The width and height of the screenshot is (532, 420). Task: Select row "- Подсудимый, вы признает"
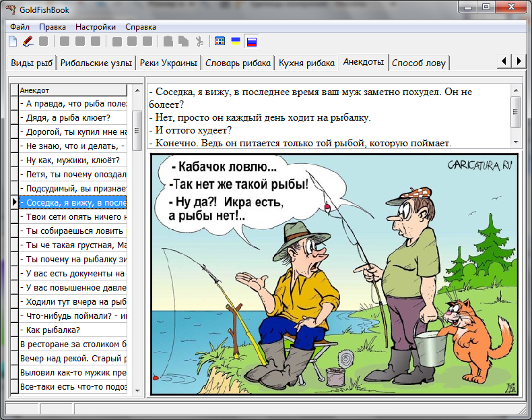point(73,189)
